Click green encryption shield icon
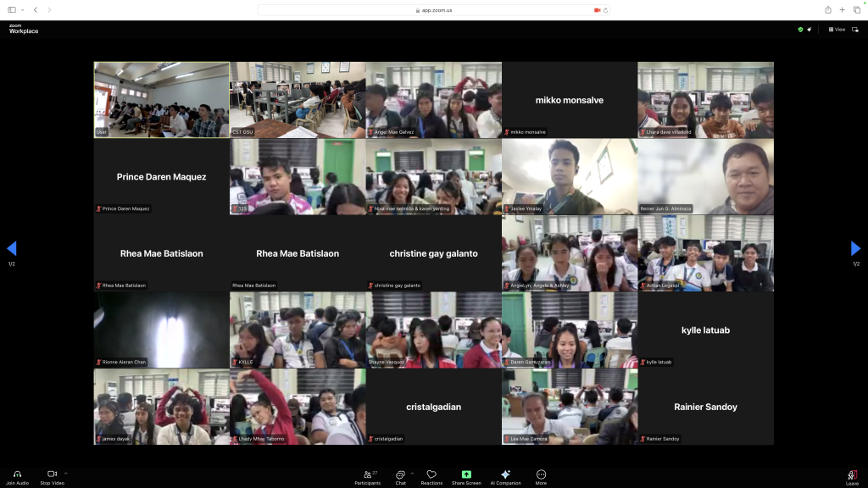The width and height of the screenshot is (868, 488). [x=800, y=30]
